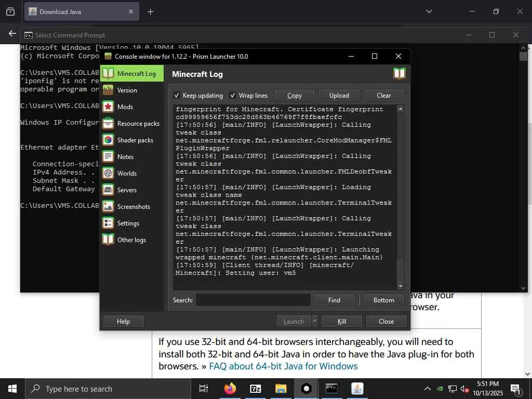Click the log vertical scrollbar thumb
The height and width of the screenshot is (399, 532).
pos(401,271)
